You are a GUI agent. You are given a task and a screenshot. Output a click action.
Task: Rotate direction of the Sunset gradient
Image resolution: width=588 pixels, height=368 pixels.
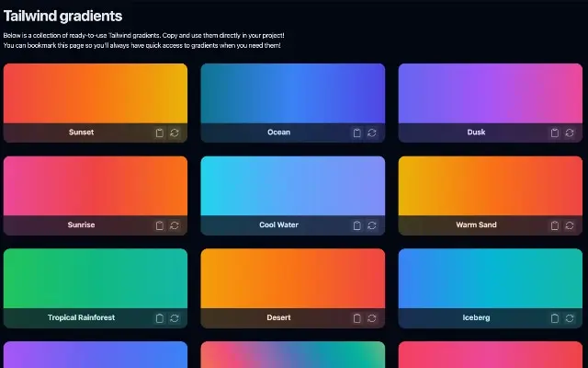coord(175,132)
